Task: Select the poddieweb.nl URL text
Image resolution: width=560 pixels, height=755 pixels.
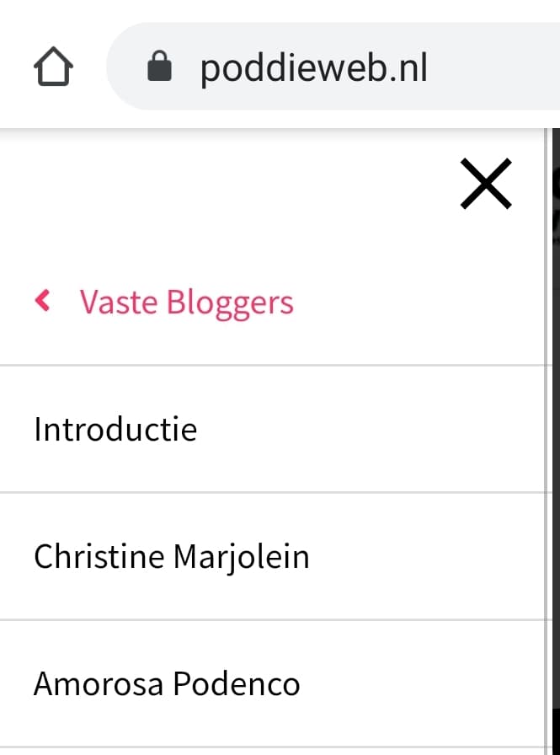Action: tap(314, 68)
